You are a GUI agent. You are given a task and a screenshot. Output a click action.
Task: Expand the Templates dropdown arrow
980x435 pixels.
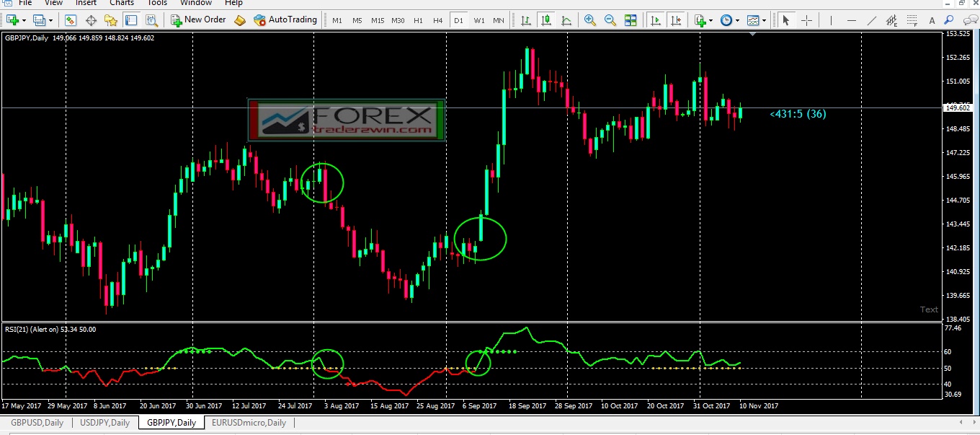(x=765, y=20)
